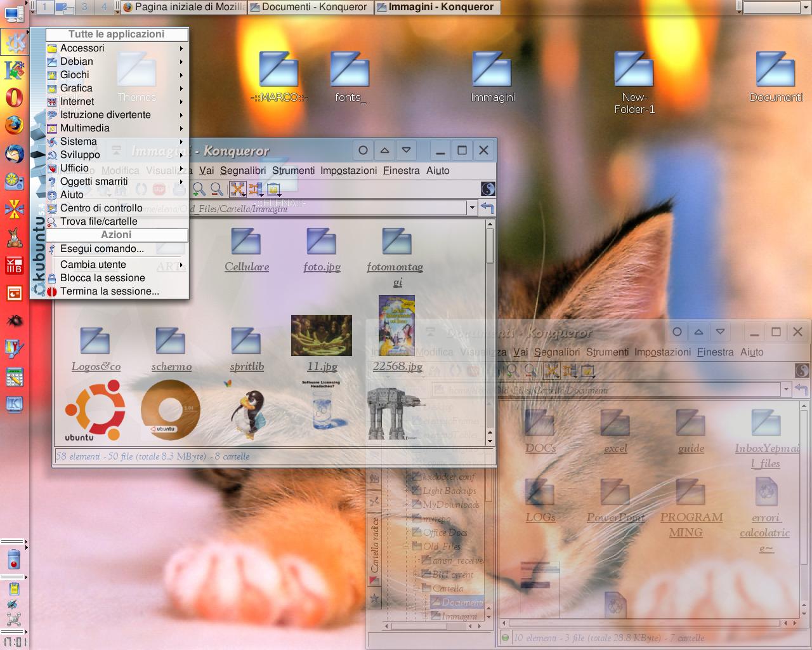Toggle sticky circle button on Immagini window
The width and height of the screenshot is (812, 650).
pyautogui.click(x=363, y=150)
